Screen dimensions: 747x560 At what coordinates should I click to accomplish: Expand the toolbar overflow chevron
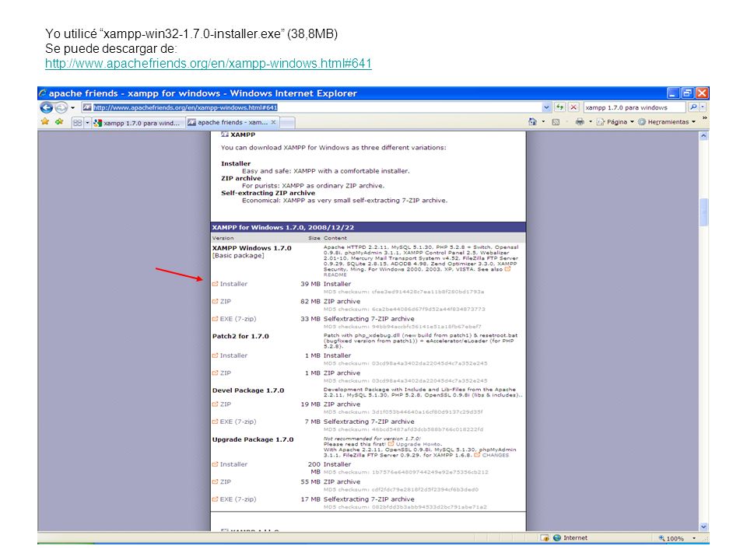click(x=704, y=118)
